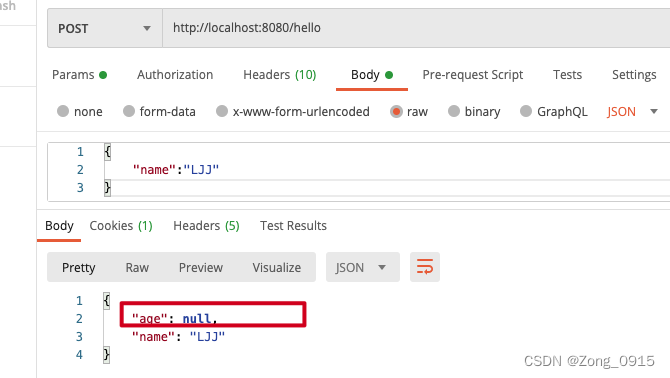
Task: Open the POST method dropdown
Action: coord(105,28)
